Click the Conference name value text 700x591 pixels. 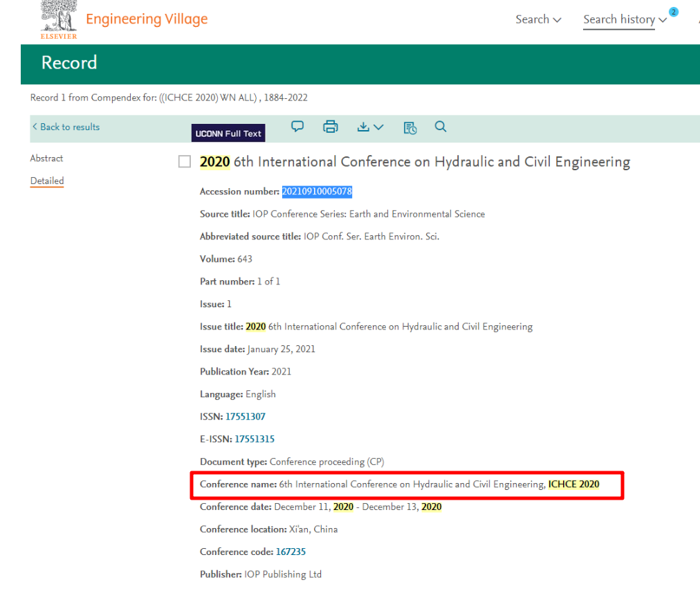[x=439, y=484]
